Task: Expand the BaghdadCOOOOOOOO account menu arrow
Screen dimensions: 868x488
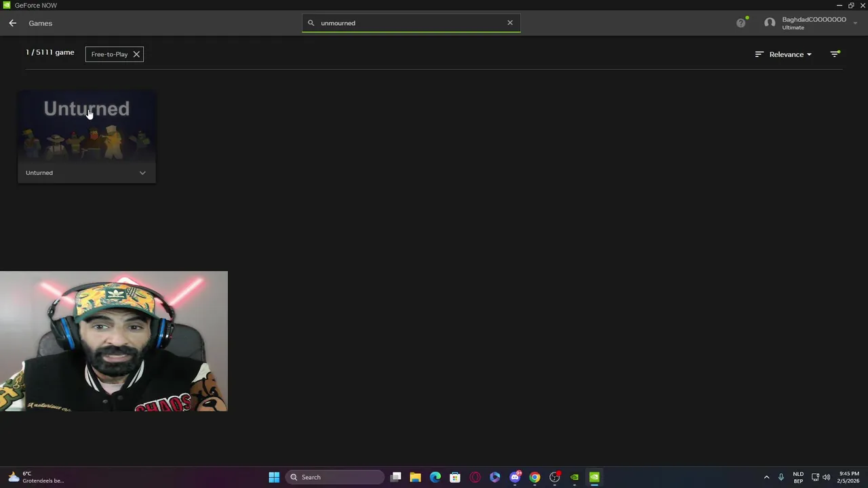Action: pyautogui.click(x=855, y=23)
